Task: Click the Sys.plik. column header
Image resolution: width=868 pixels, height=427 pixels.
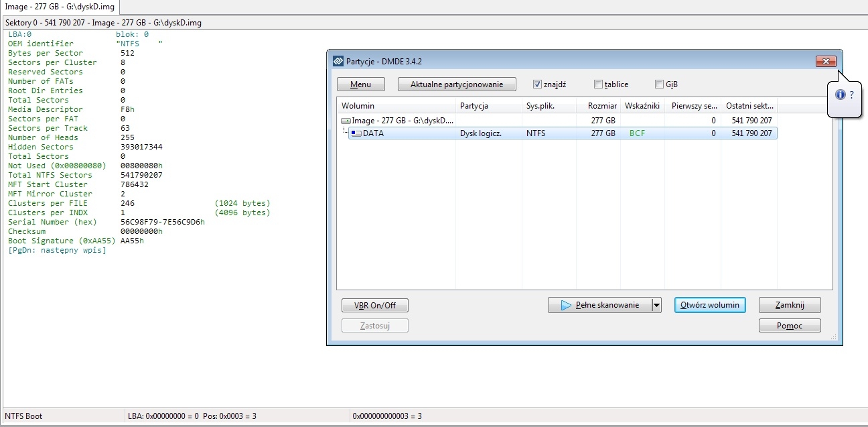Action: pyautogui.click(x=549, y=106)
